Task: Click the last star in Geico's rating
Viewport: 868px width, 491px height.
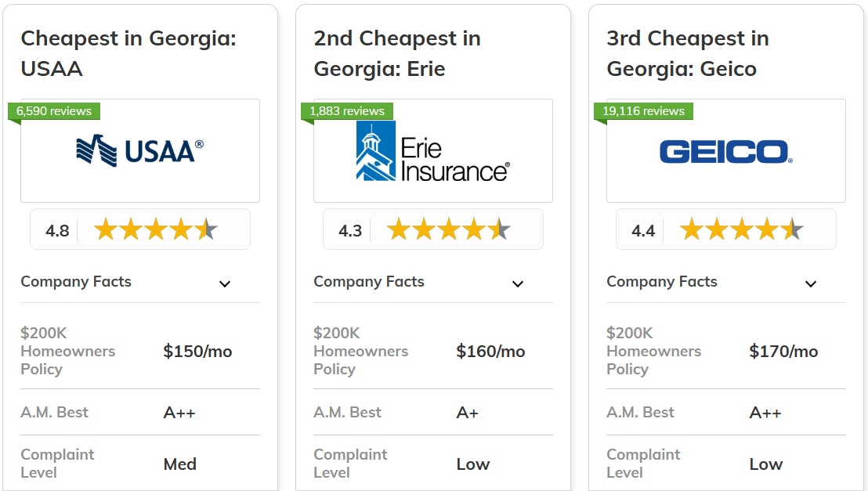Action: [792, 229]
